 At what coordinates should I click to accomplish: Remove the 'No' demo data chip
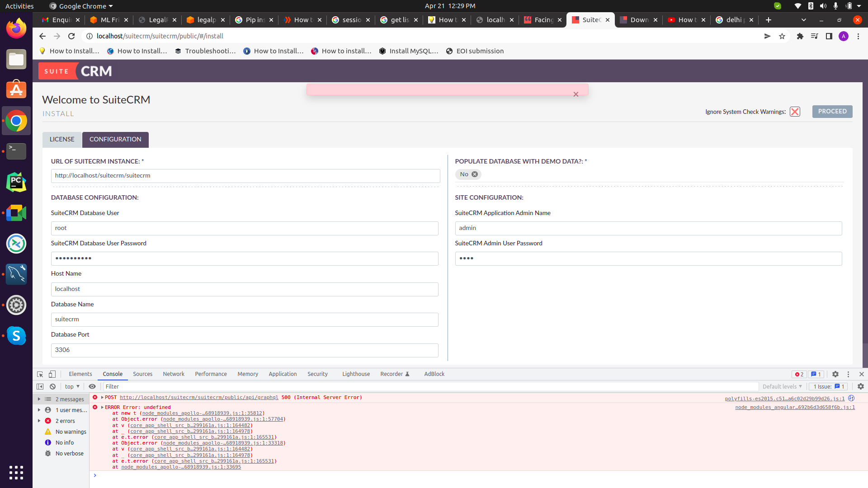tap(475, 174)
